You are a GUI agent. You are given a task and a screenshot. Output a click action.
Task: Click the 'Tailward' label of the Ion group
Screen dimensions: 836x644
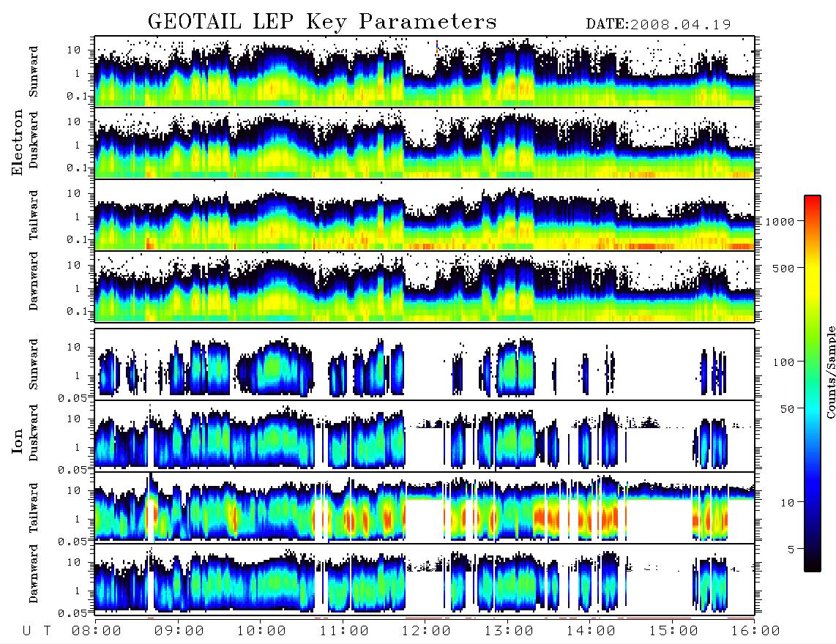point(34,508)
